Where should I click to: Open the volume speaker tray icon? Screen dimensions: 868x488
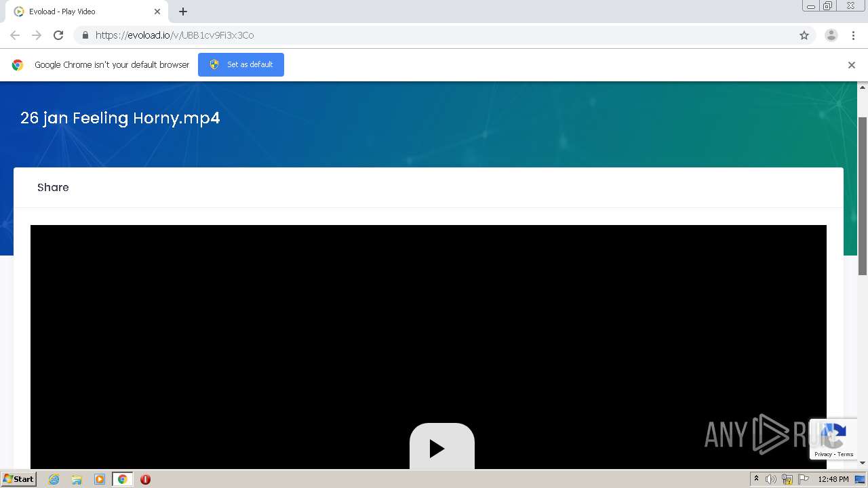[771, 479]
